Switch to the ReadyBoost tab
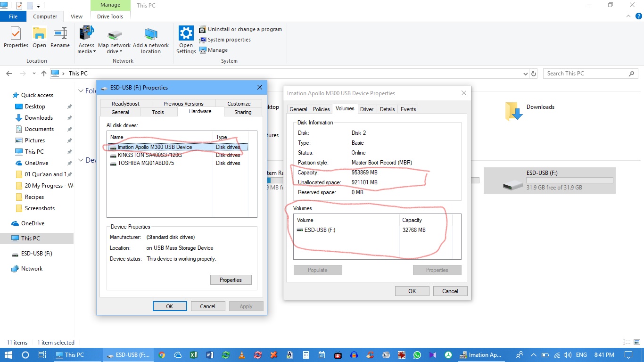 coord(125,103)
